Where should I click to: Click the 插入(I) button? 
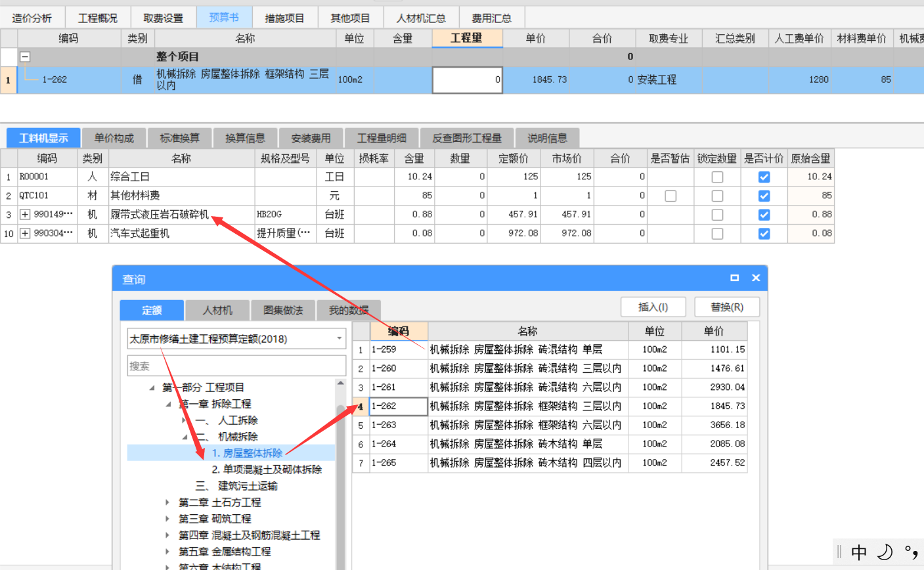pyautogui.click(x=653, y=307)
